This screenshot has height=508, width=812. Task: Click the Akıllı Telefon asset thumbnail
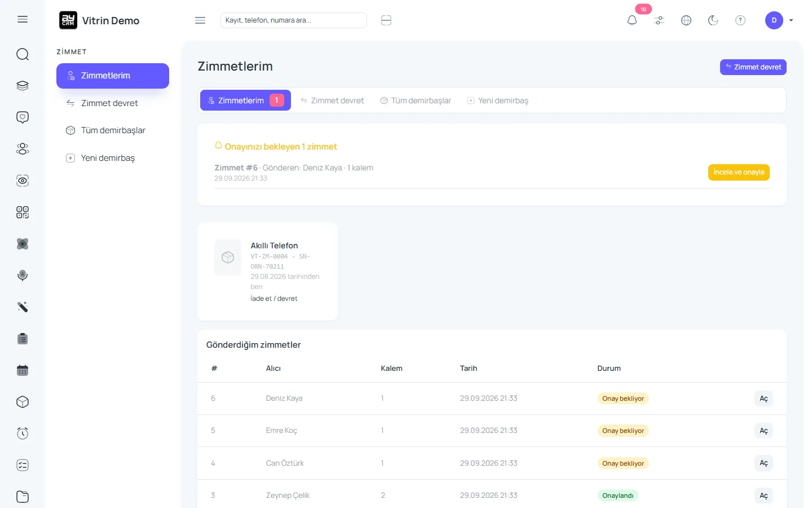228,257
